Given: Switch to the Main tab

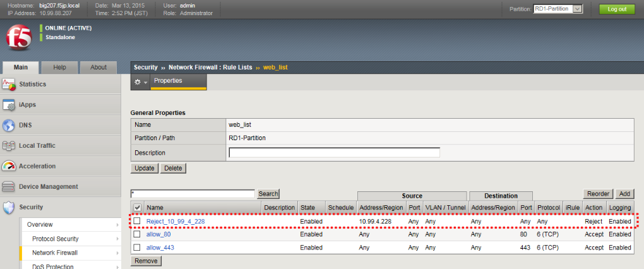Looking at the screenshot, I should tap(21, 68).
